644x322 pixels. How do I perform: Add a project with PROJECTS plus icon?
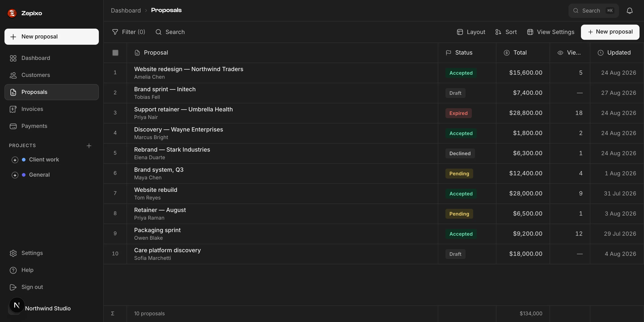[x=89, y=146]
